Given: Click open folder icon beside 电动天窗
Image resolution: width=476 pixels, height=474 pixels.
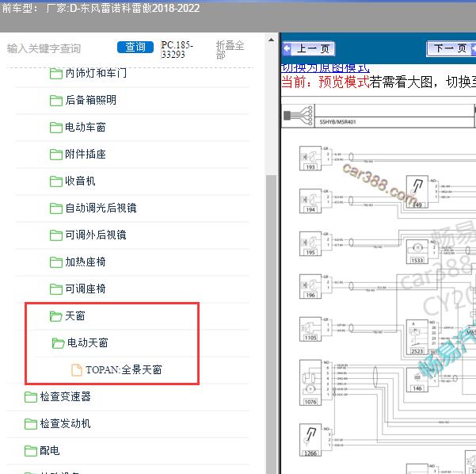Looking at the screenshot, I should (x=58, y=343).
